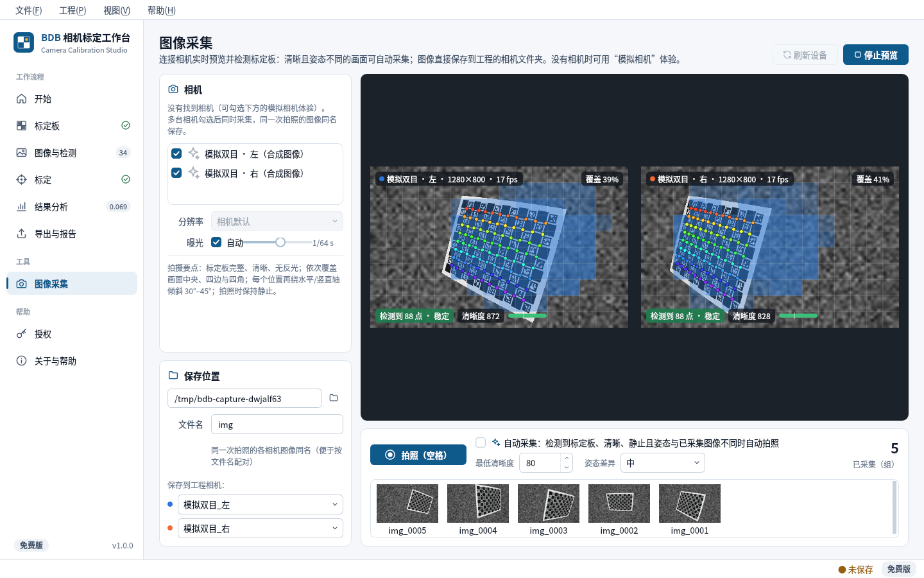
Task: Click the crosshair icon beside 标定
Action: point(21,180)
